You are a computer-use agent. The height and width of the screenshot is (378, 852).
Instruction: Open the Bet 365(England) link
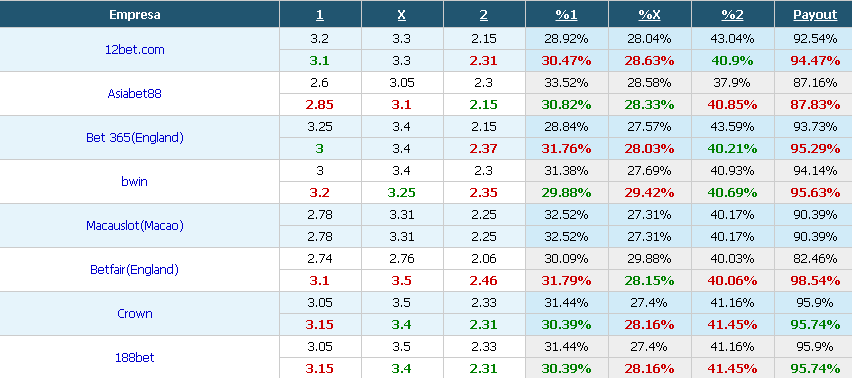point(135,137)
